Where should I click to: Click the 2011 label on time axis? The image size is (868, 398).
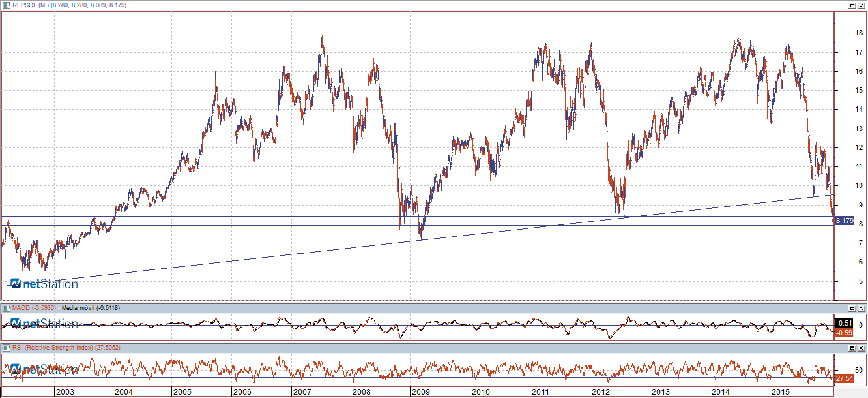click(540, 391)
